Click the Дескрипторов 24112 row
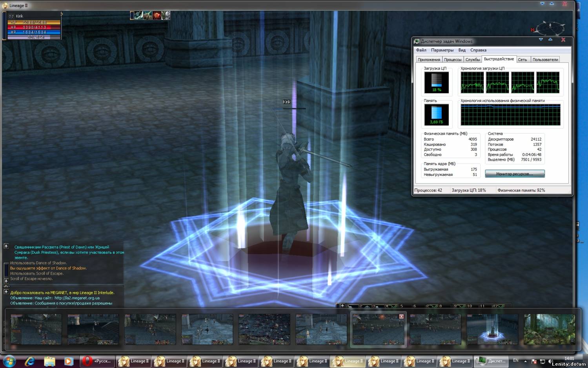This screenshot has height=368, width=588. [x=515, y=139]
